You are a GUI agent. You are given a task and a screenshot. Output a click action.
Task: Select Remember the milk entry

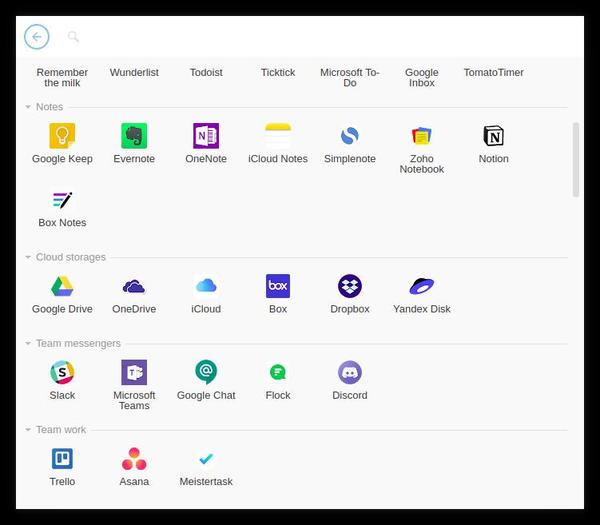tap(62, 78)
